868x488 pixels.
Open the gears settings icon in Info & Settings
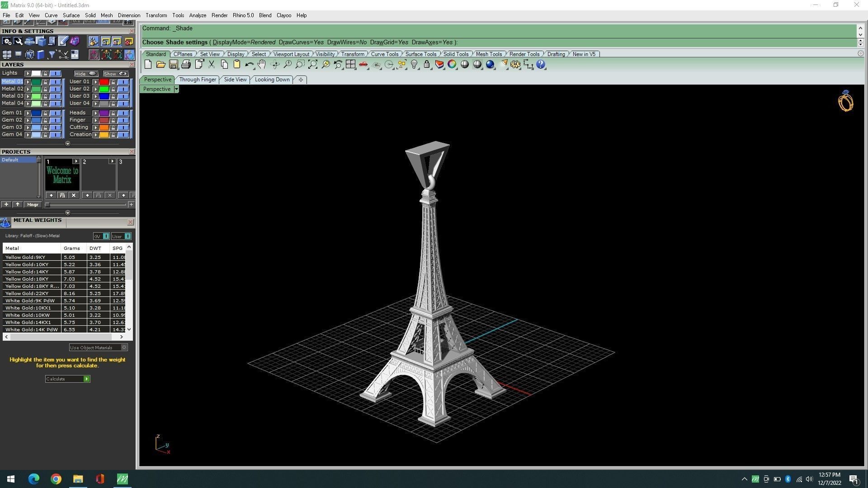pyautogui.click(x=7, y=42)
